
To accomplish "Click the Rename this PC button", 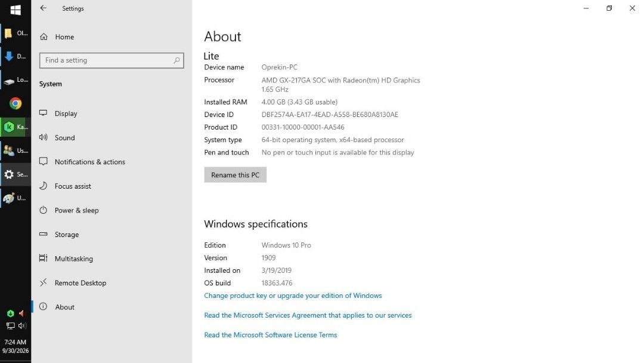I will pos(236,175).
